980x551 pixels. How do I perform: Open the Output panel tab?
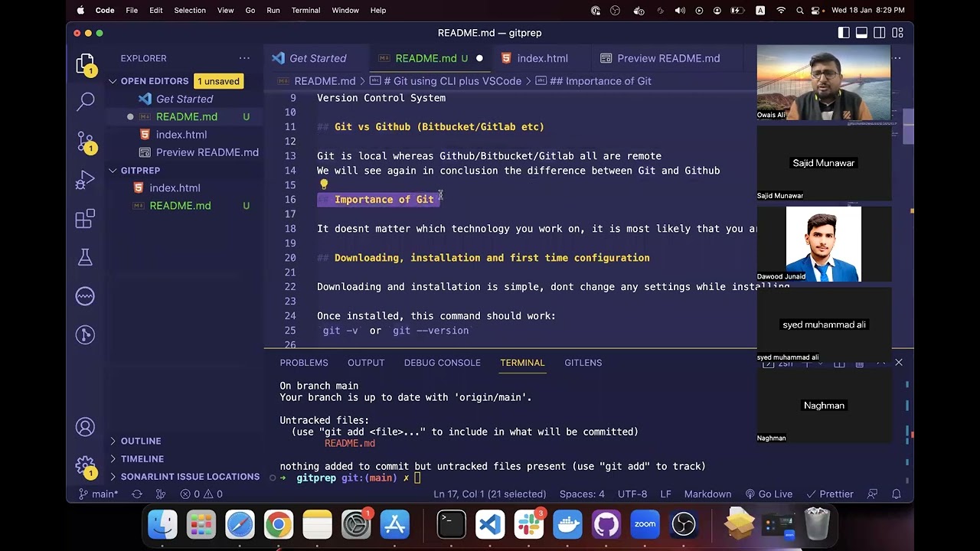(366, 363)
